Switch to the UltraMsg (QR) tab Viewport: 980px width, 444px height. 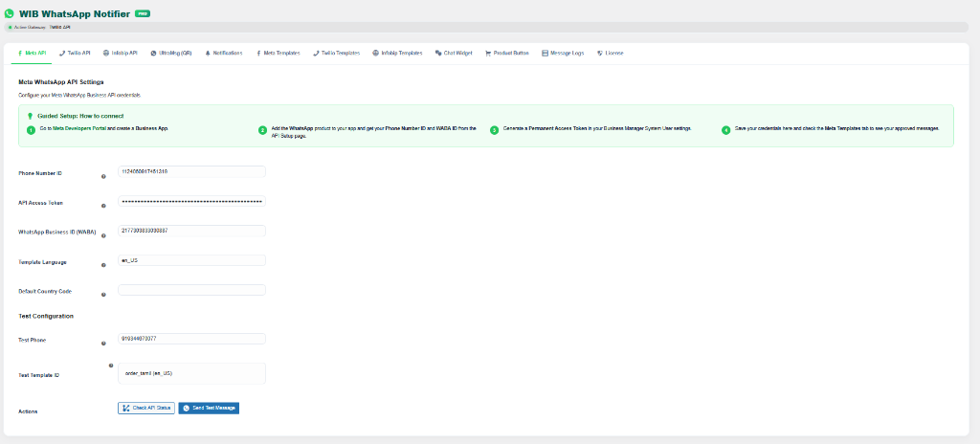click(170, 54)
